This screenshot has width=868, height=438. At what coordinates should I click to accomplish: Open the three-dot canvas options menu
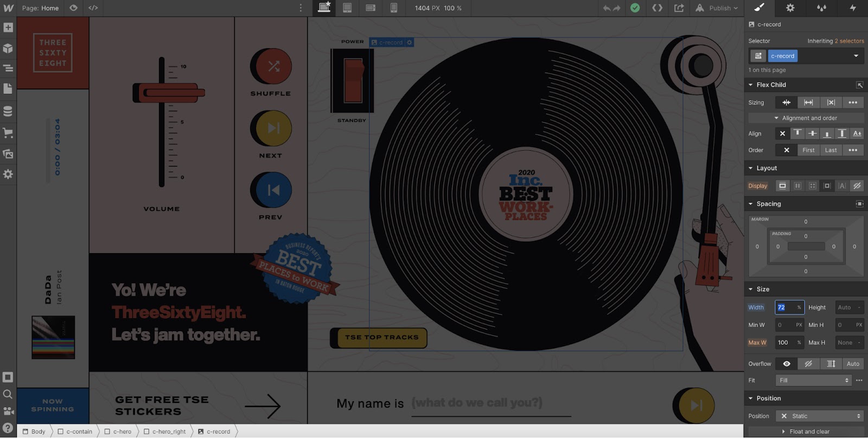tap(301, 8)
